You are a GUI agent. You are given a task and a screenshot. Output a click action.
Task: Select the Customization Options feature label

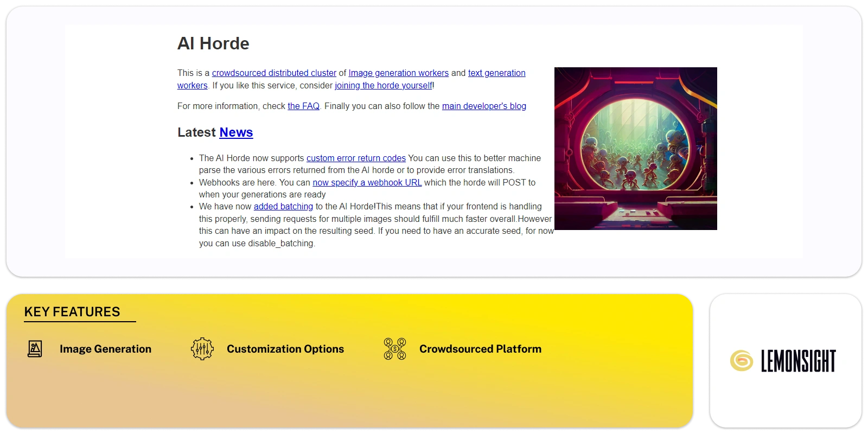(x=285, y=349)
